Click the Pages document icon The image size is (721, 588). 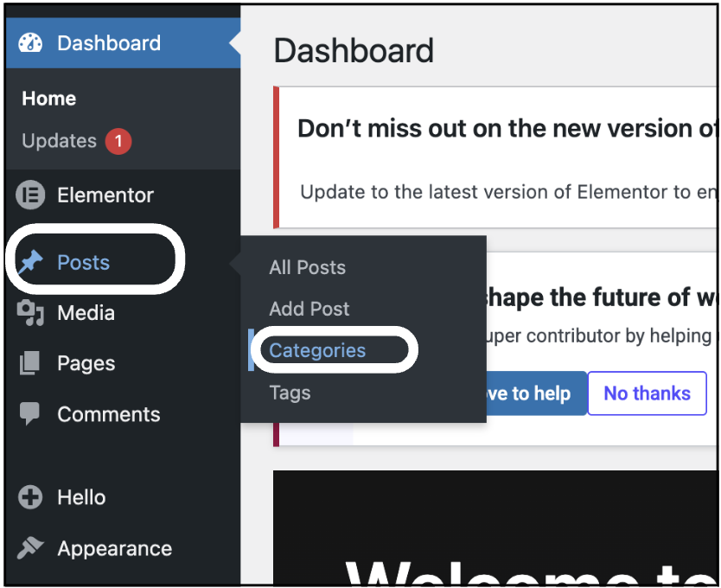click(29, 363)
